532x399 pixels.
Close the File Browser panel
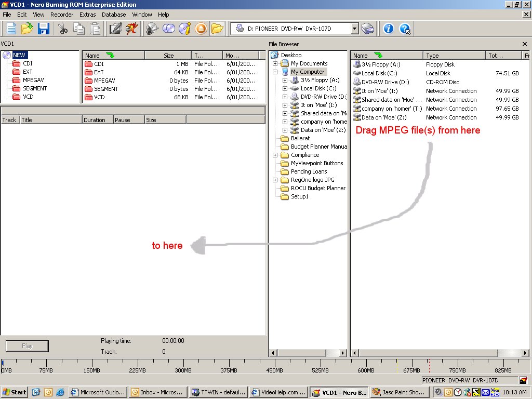coord(525,44)
